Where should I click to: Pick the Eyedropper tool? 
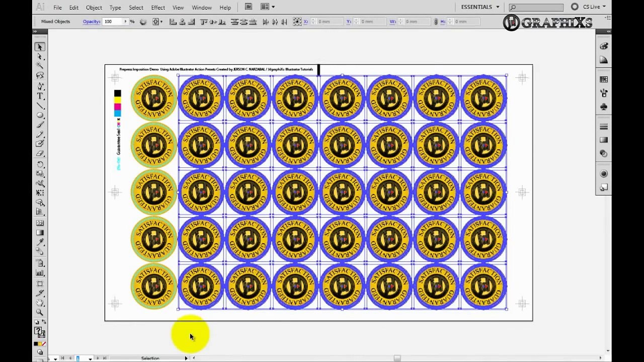click(40, 242)
